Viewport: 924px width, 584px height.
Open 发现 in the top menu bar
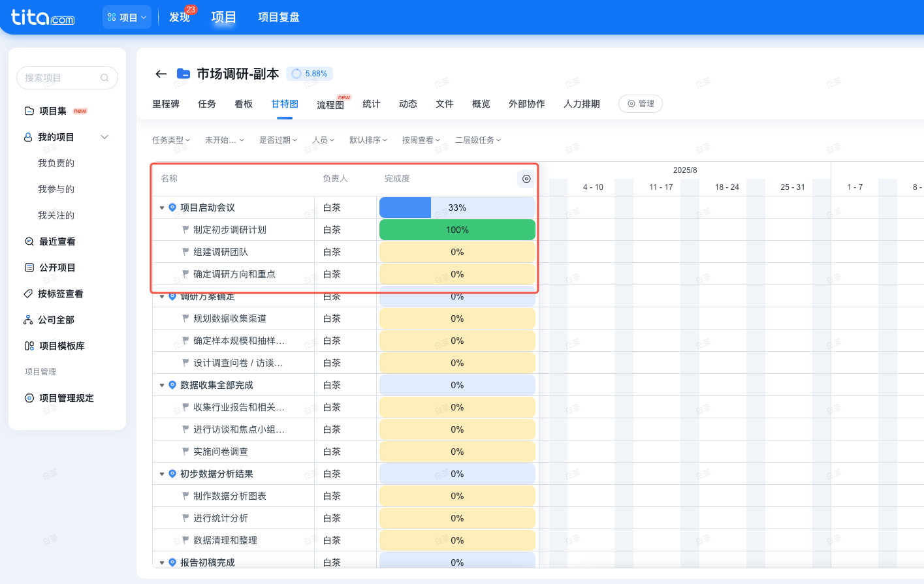pyautogui.click(x=179, y=18)
